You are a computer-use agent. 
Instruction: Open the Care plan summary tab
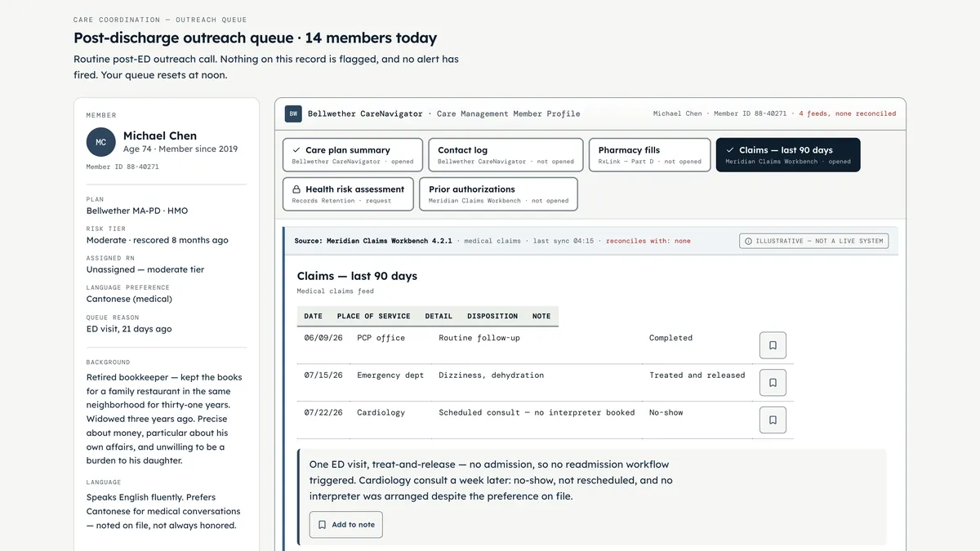click(353, 155)
